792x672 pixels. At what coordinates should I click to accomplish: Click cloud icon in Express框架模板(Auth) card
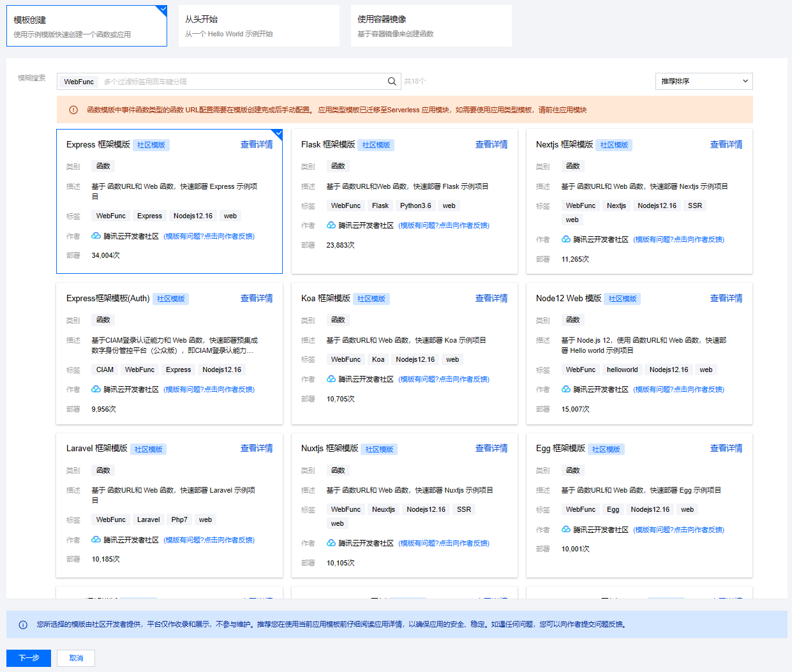(96, 389)
